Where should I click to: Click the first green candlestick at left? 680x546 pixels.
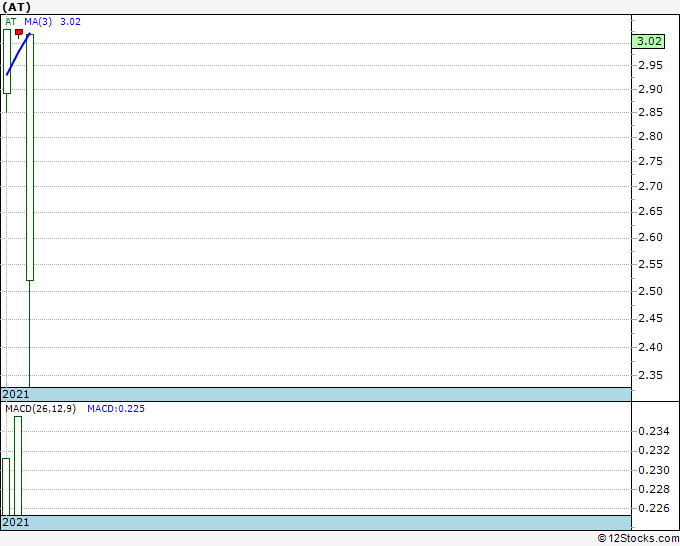[x=7, y=61]
